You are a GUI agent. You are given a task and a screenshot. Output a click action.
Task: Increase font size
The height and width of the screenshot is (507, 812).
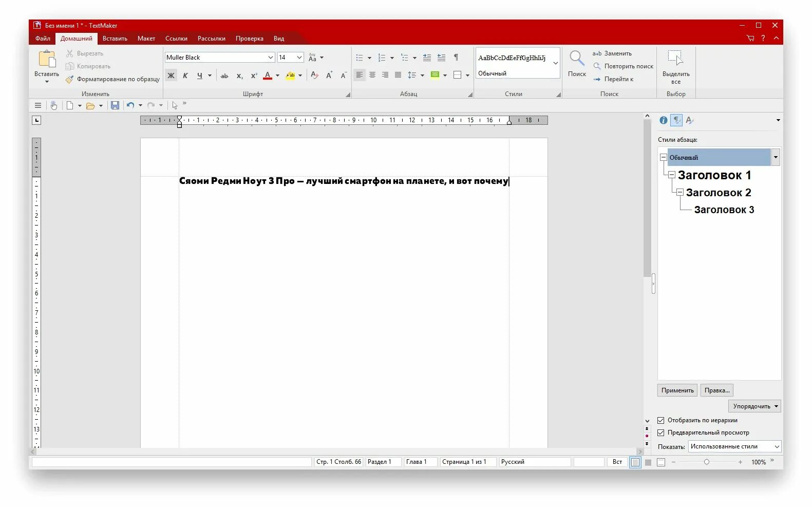pos(329,76)
